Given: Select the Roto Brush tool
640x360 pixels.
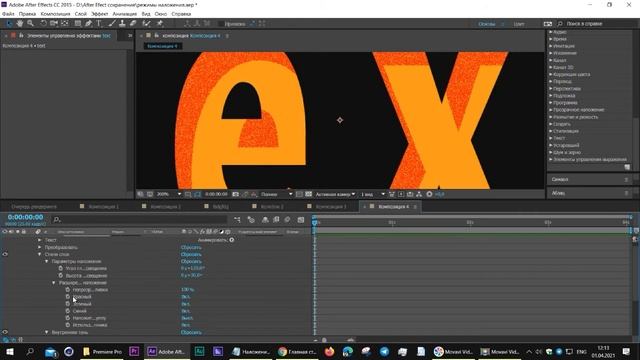Looking at the screenshot, I should tap(147, 24).
